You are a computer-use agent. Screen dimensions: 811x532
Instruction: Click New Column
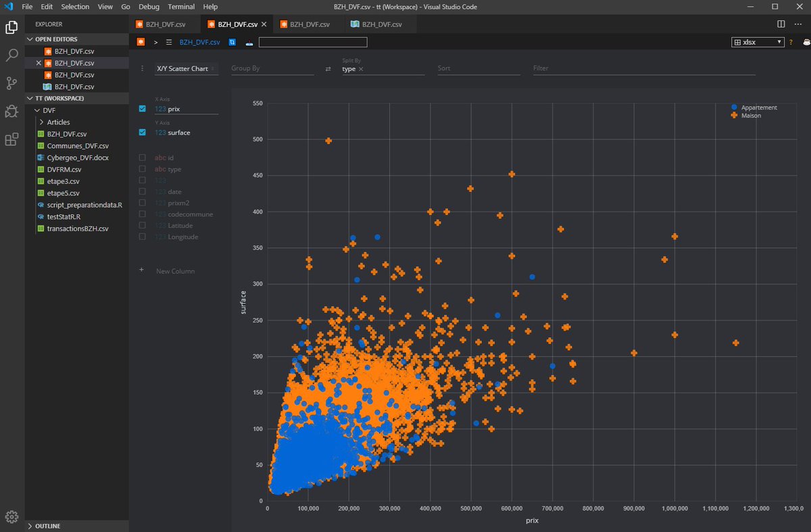tap(175, 271)
